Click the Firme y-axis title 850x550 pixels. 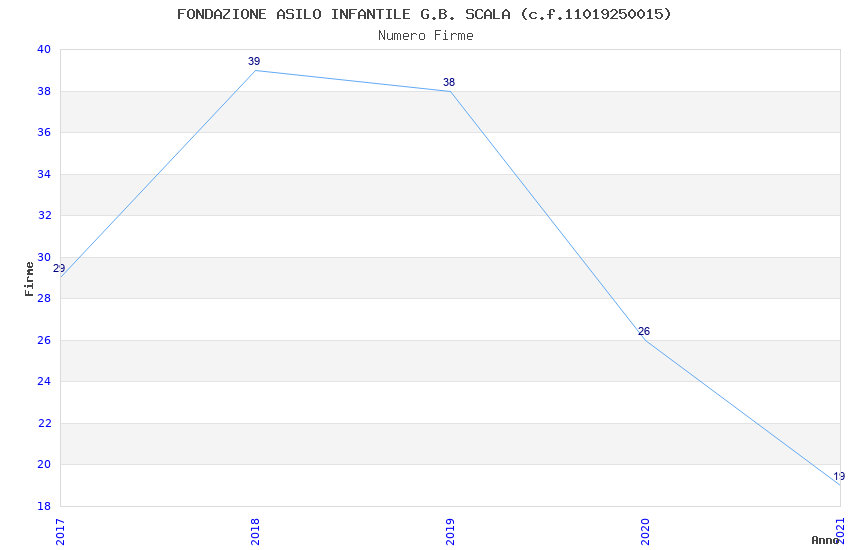[x=29, y=279]
